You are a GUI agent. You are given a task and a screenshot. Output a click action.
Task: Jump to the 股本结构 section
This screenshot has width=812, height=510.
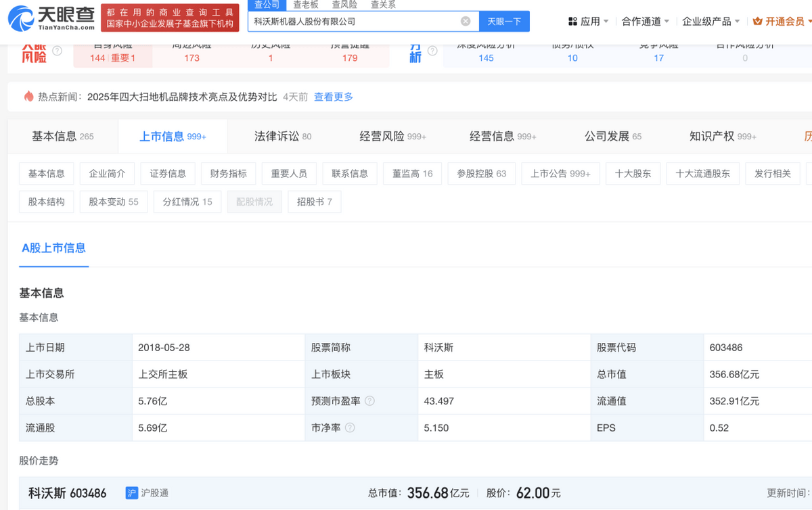pos(47,202)
